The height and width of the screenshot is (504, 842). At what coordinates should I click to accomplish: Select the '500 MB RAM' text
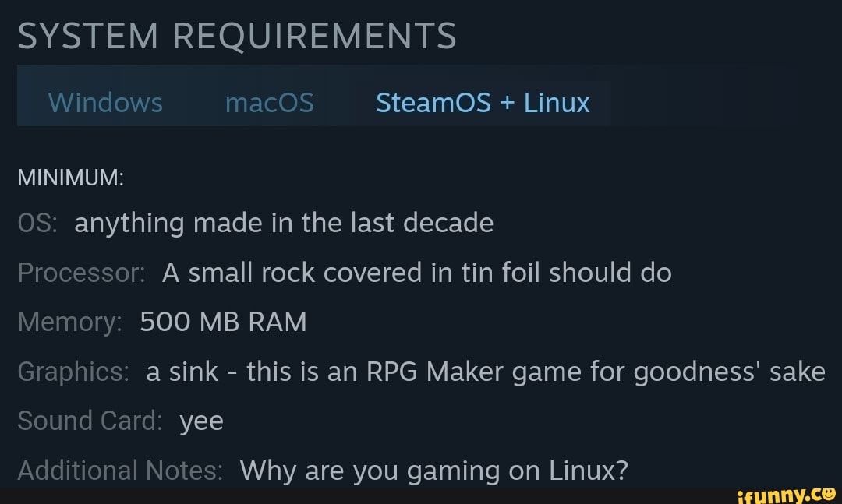click(x=224, y=322)
